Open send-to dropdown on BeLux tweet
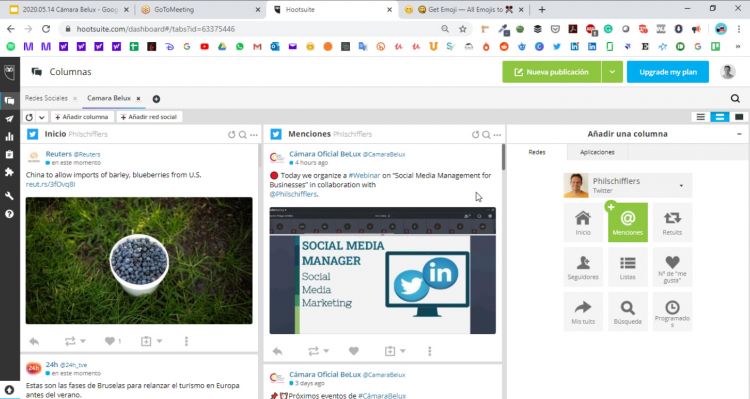This screenshot has width=750, height=399. click(x=403, y=351)
